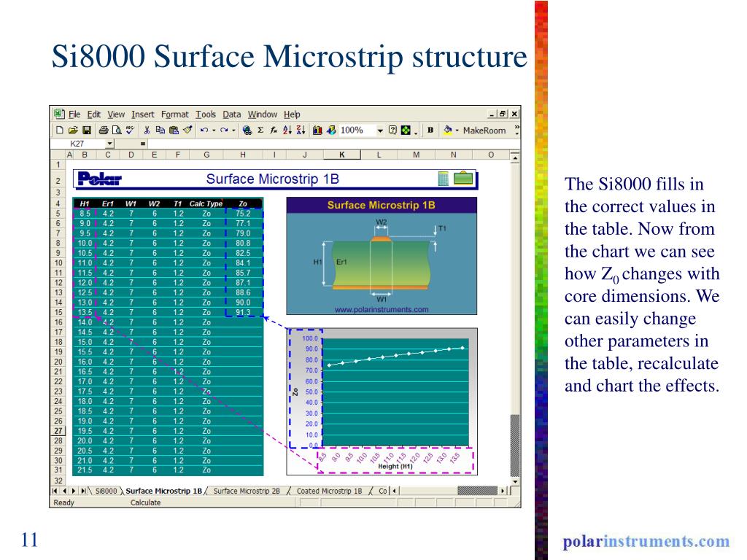Viewport: 747px width, 560px height.
Task: Click the Drawing toolbar icon
Action: point(331,130)
